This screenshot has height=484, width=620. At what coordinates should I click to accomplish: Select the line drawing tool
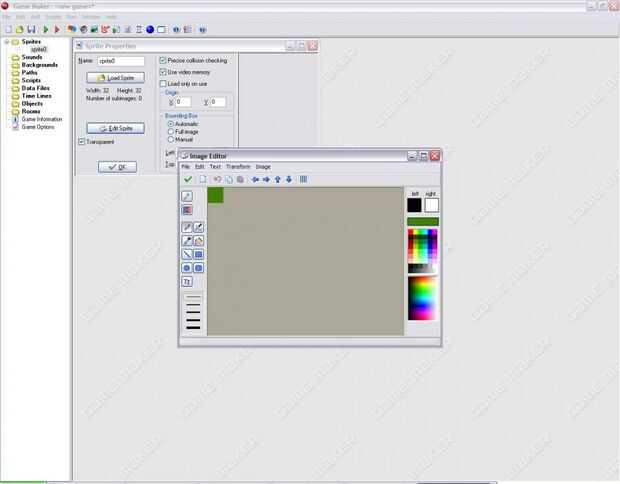pos(187,254)
